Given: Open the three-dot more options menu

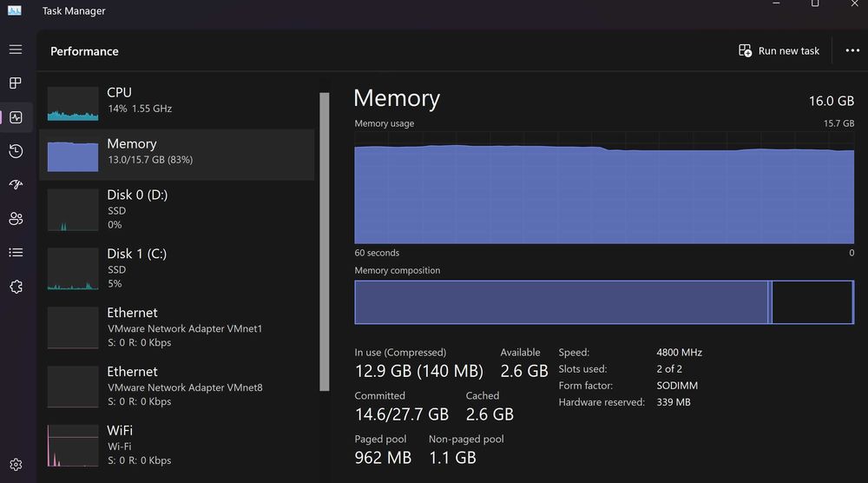Looking at the screenshot, I should (852, 51).
